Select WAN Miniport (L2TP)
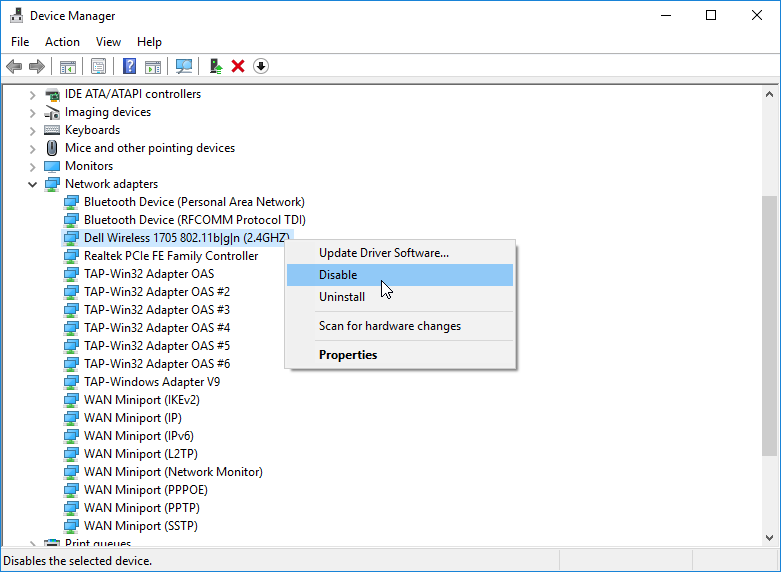Screen dimensions: 781x572 [140, 454]
